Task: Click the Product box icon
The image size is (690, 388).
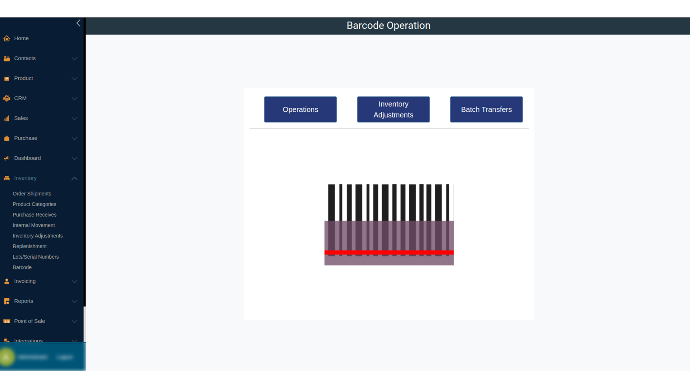Action: (7, 78)
